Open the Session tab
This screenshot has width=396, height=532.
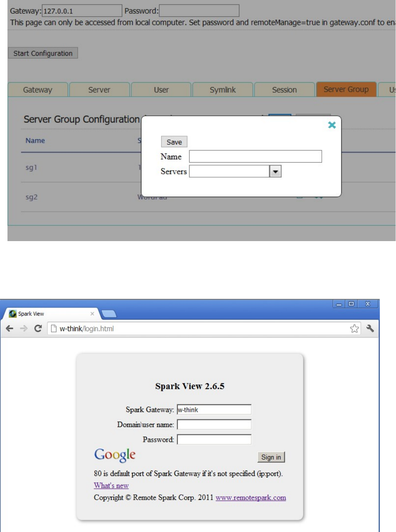click(284, 90)
